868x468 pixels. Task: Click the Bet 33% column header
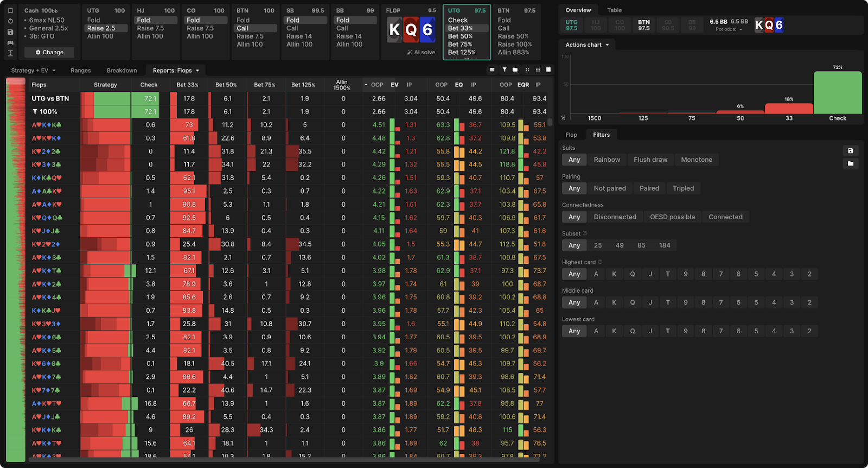[187, 85]
